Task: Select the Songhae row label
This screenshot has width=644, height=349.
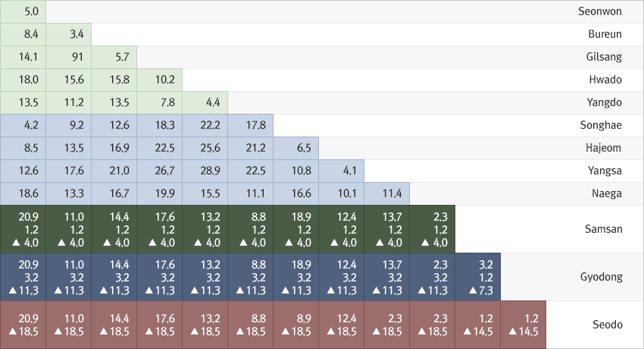Action: point(602,125)
